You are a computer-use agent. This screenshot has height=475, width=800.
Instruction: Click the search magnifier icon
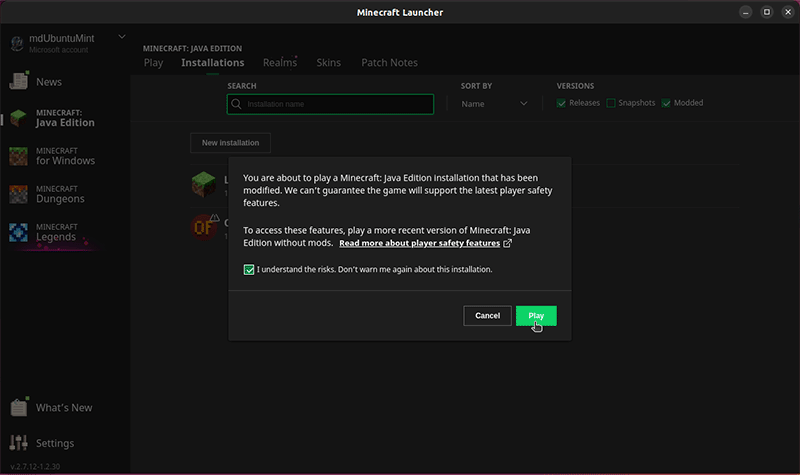[x=236, y=104]
